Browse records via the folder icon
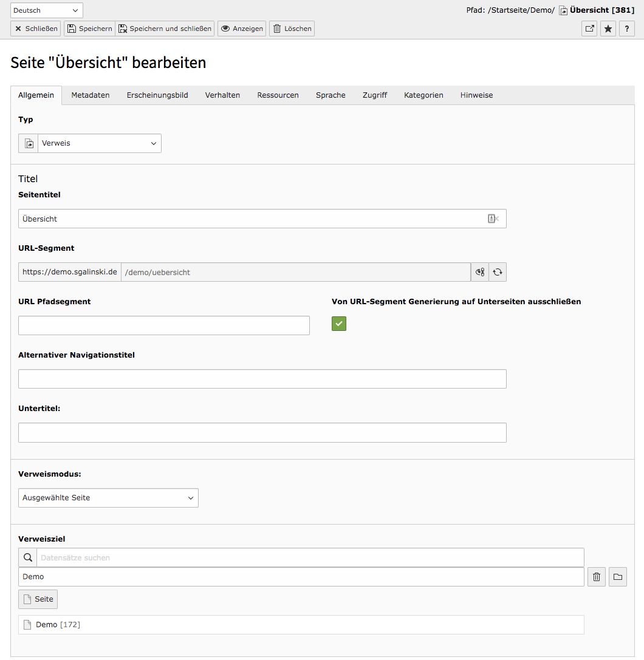The height and width of the screenshot is (660, 644). (617, 576)
